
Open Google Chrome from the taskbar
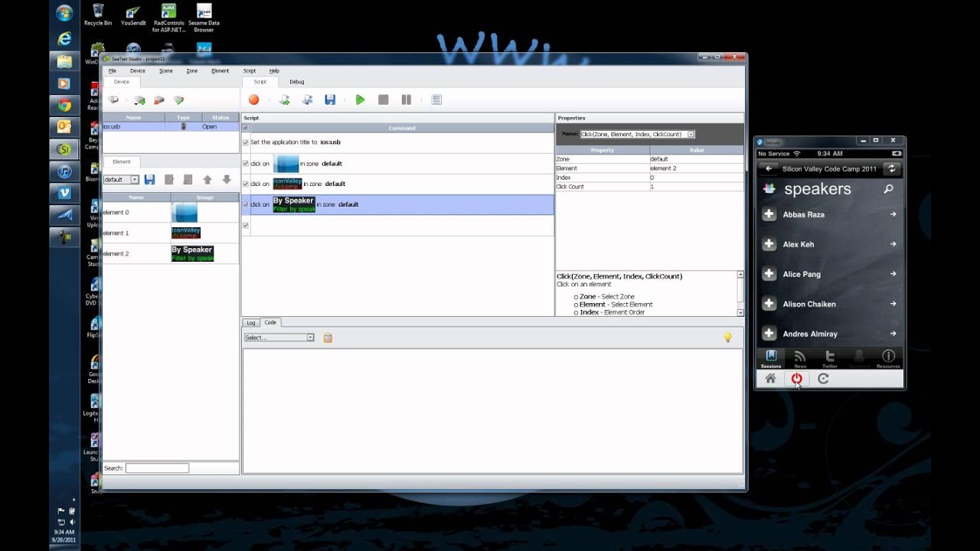(64, 106)
